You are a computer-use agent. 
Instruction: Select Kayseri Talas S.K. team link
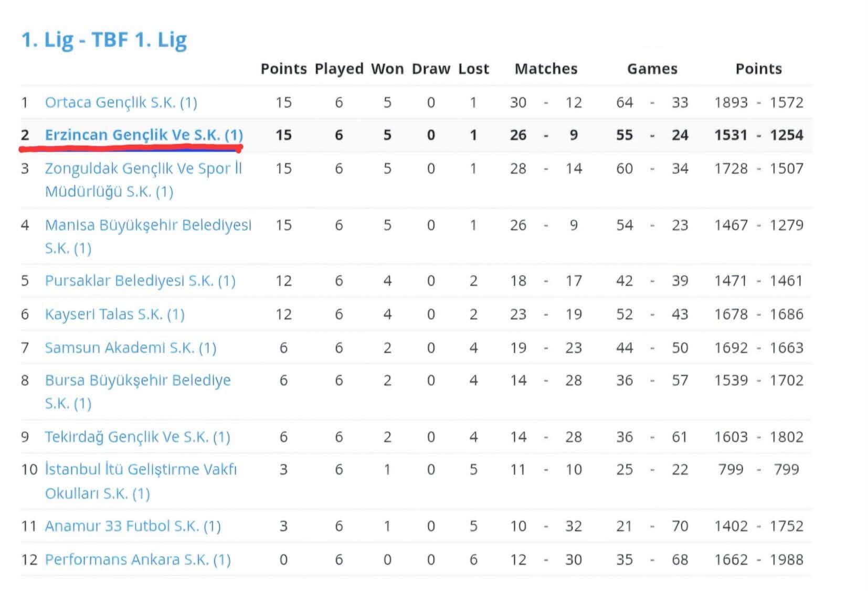tap(115, 315)
